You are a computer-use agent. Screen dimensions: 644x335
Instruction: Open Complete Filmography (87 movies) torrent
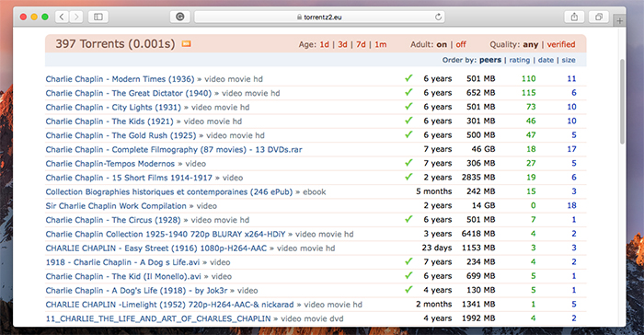click(x=174, y=150)
